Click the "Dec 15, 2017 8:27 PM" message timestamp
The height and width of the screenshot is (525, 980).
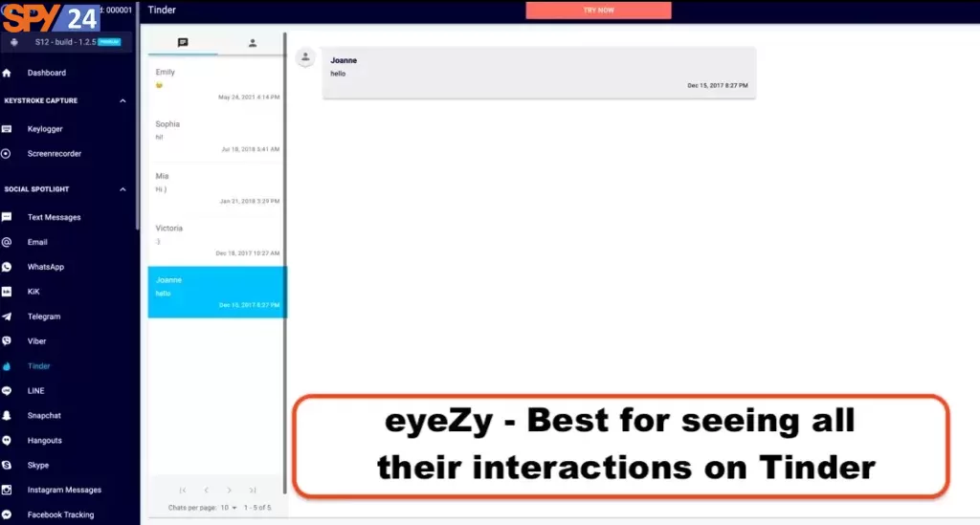[718, 85]
